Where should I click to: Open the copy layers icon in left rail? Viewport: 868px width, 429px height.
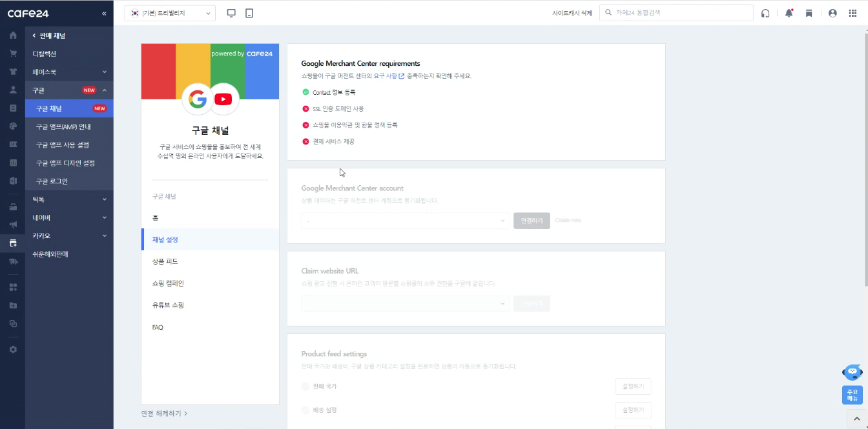[x=13, y=323]
